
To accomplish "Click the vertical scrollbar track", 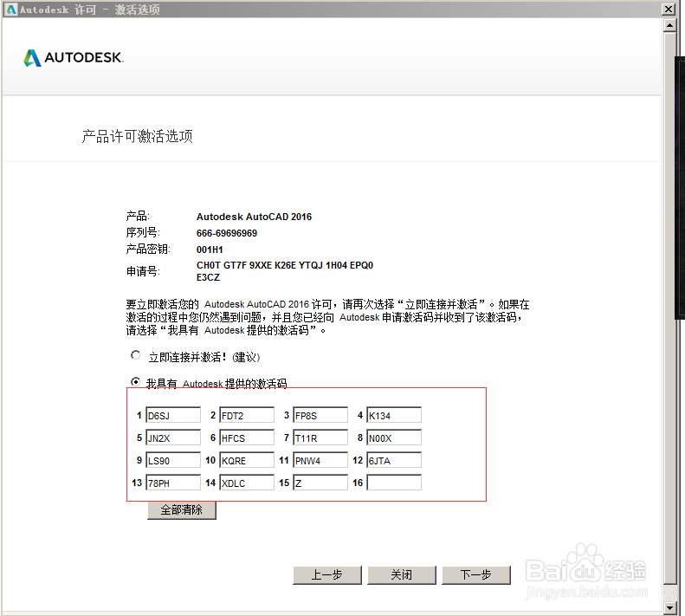I will pos(669,593).
